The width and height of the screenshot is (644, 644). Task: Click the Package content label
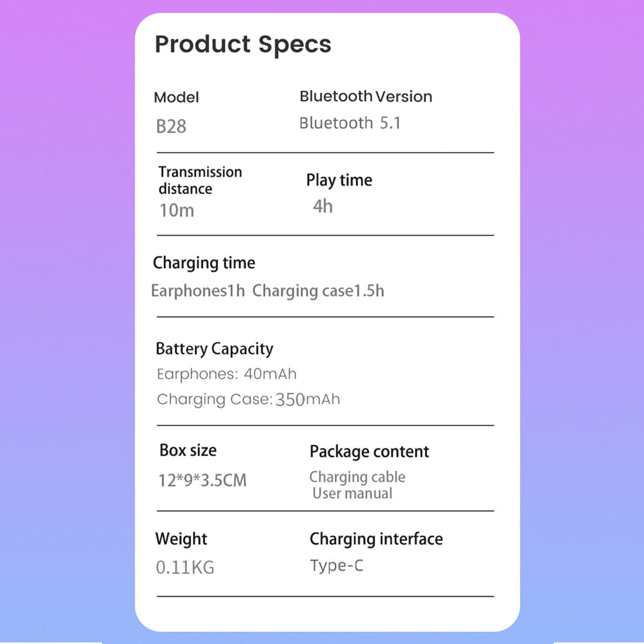pyautogui.click(x=369, y=452)
